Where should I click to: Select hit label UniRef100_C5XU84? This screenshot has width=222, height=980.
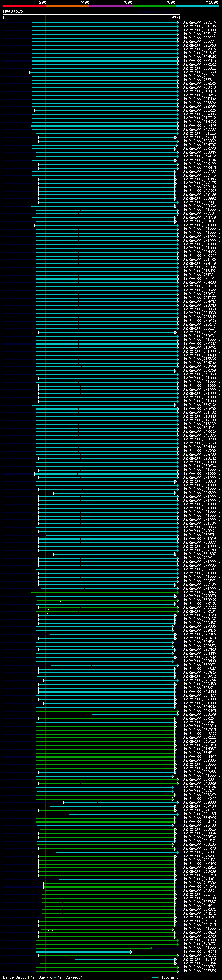click(x=199, y=779)
